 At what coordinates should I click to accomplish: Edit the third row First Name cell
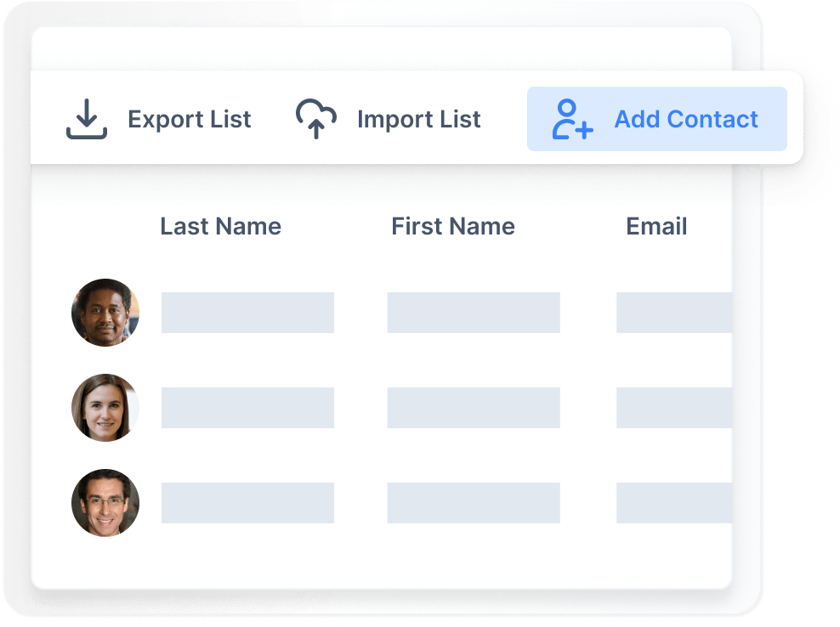(474, 503)
